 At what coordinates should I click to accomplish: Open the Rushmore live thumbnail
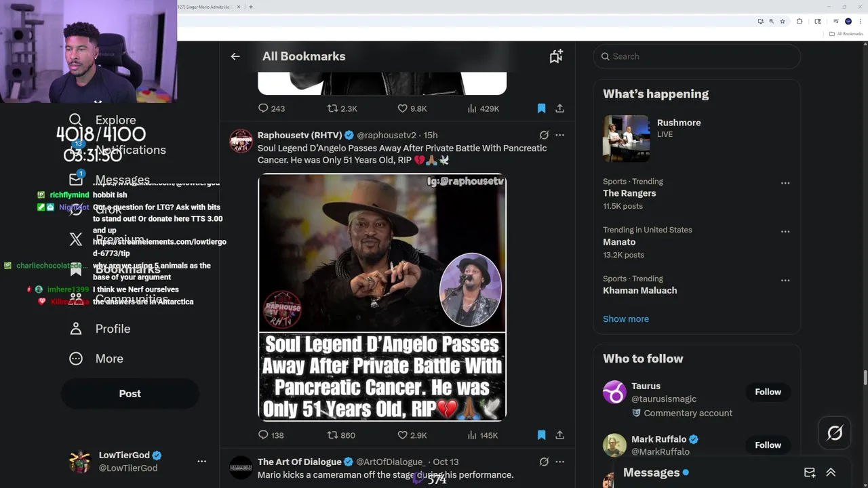pos(627,138)
